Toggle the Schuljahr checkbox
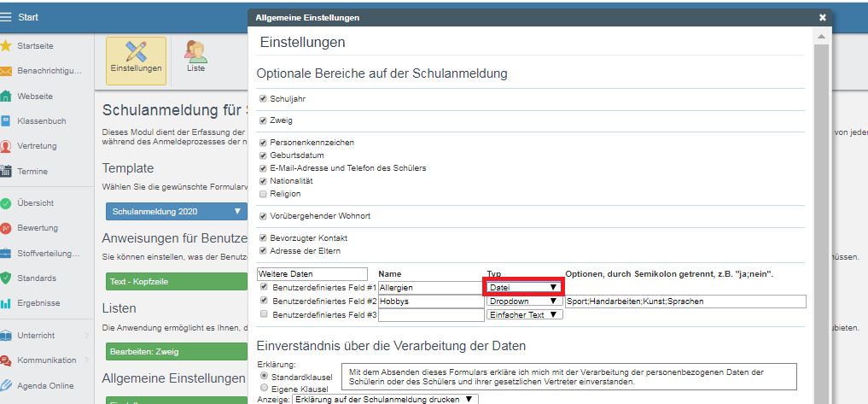Image resolution: width=868 pixels, height=404 pixels. 263,98
